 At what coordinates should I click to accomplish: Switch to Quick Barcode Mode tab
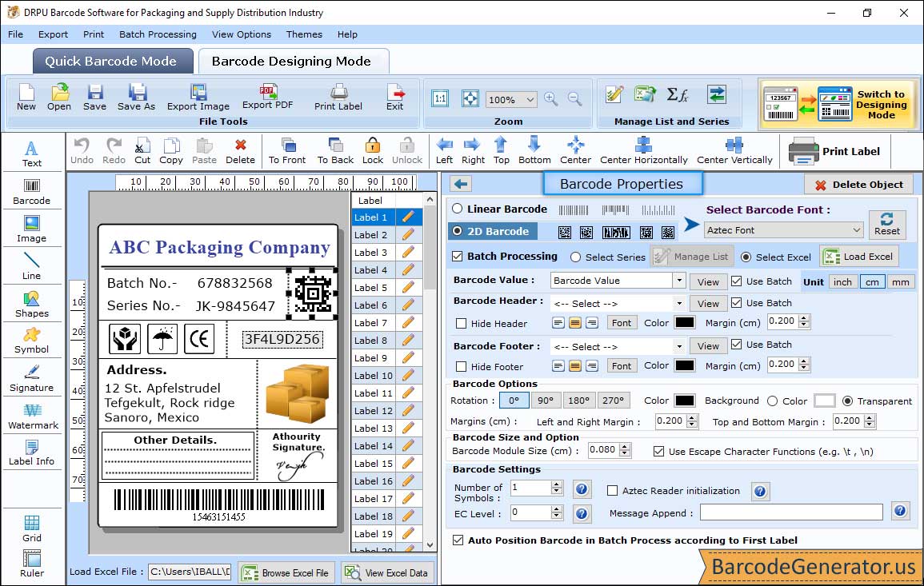112,62
